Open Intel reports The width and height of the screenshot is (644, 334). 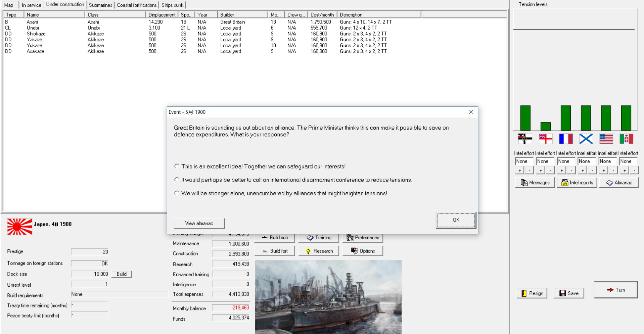pyautogui.click(x=577, y=183)
